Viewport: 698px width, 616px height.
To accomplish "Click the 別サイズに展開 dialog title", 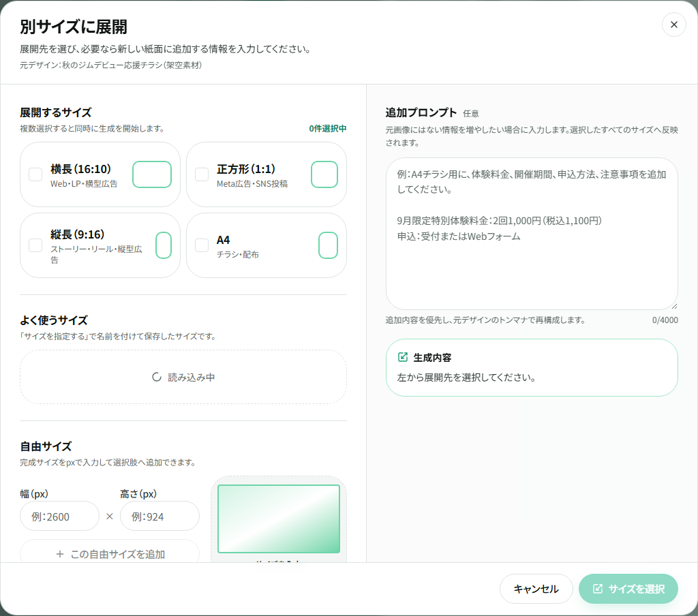I will 74,27.
